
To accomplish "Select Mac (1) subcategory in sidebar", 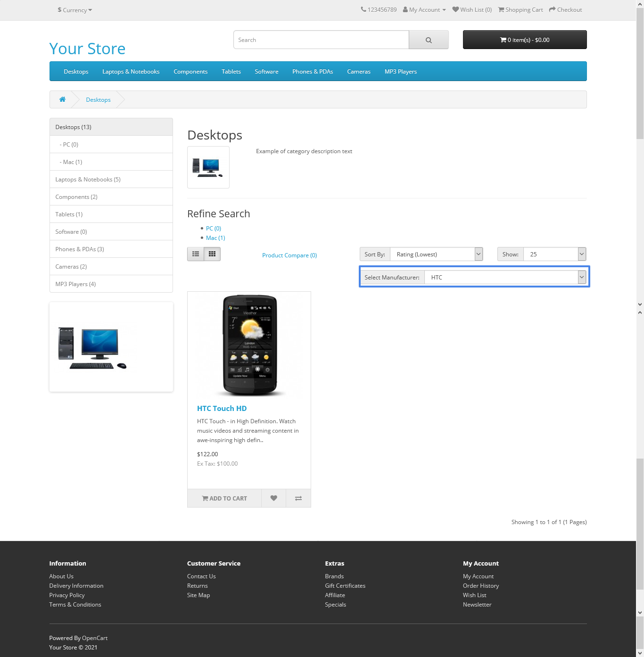I will (111, 162).
